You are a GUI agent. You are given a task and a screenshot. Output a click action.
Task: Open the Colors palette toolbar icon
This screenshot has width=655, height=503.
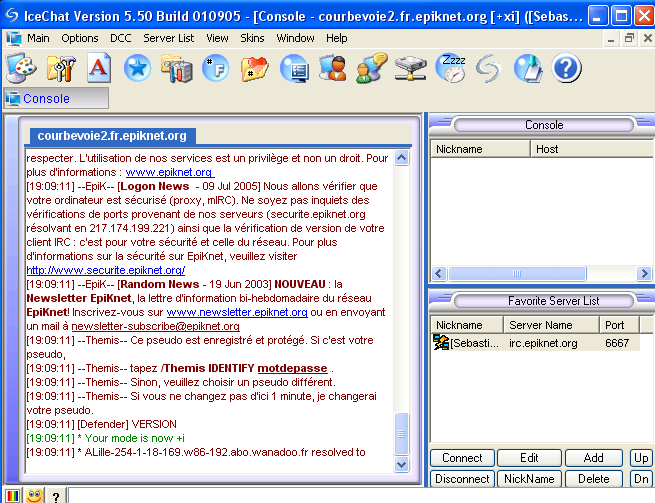point(21,68)
